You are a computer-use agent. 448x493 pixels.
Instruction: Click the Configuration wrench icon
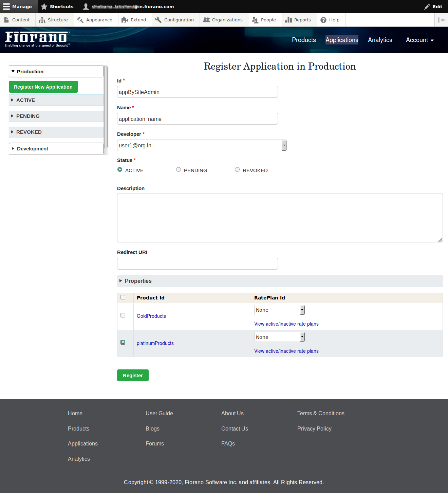(158, 20)
